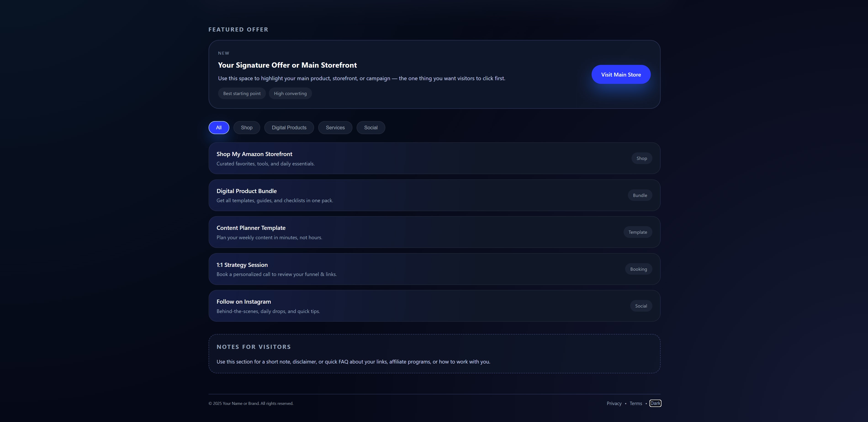
Task: Switch to Digital Products filter
Action: [x=289, y=127]
